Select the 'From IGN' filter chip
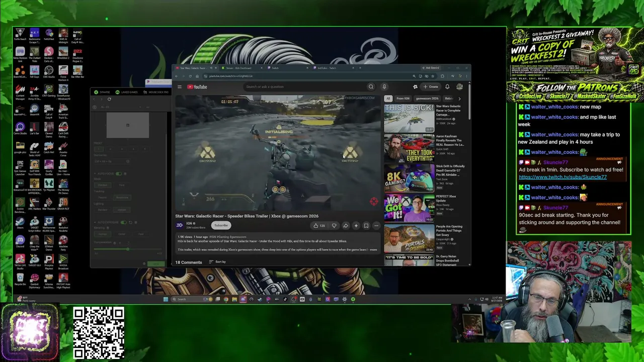Screen dimensions: 644x362 click(x=403, y=99)
